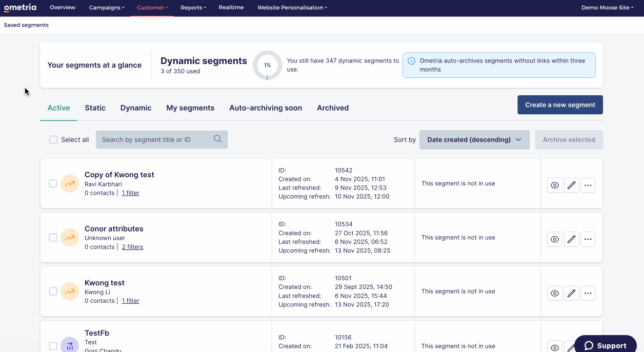Click the segment icon for Conor attributes
The height and width of the screenshot is (352, 644).
70,237
